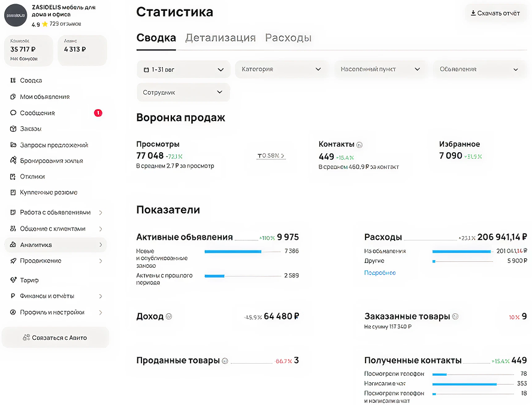This screenshot has width=532, height=405.
Task: Click the Отклики icon in sidebar
Action: coord(13,177)
